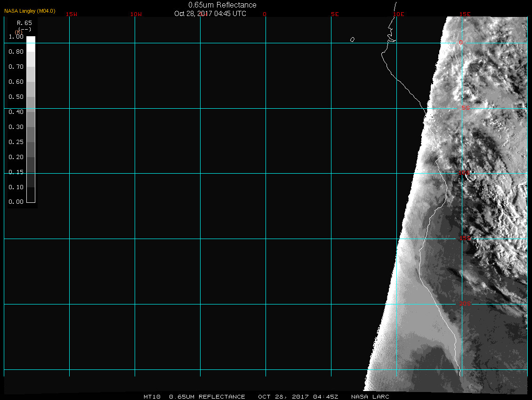
Task: Click the white top segment of the reflectance color bar
Action: [x=31, y=43]
